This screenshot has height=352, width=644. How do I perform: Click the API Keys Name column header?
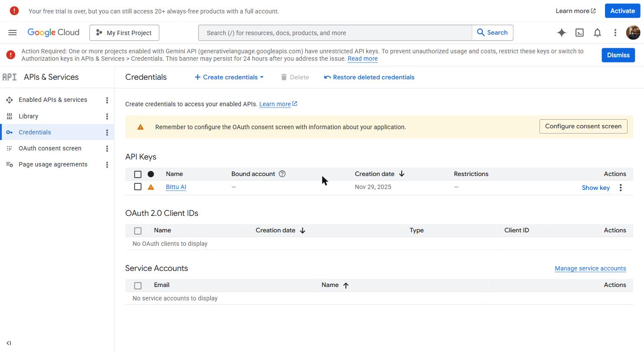click(174, 174)
